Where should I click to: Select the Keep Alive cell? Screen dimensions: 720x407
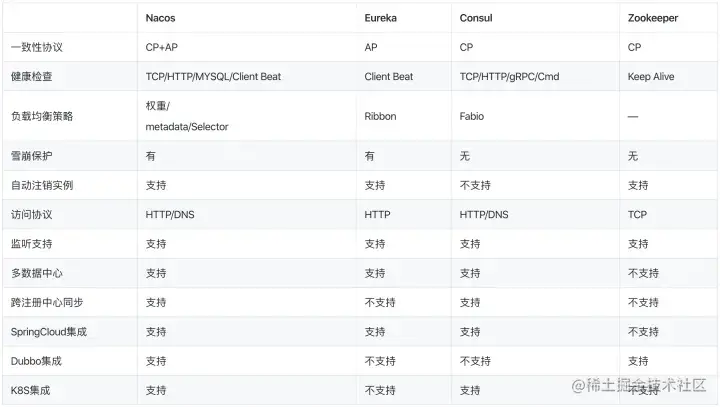651,77
